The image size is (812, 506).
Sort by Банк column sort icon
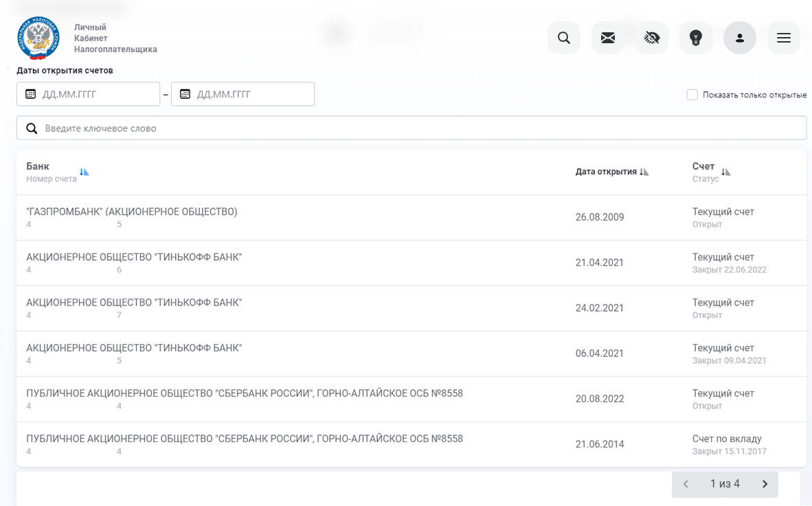(84, 172)
